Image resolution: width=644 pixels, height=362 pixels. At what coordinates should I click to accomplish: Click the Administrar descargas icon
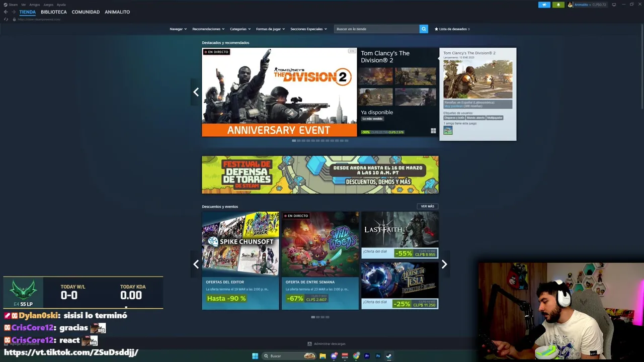coord(309,344)
